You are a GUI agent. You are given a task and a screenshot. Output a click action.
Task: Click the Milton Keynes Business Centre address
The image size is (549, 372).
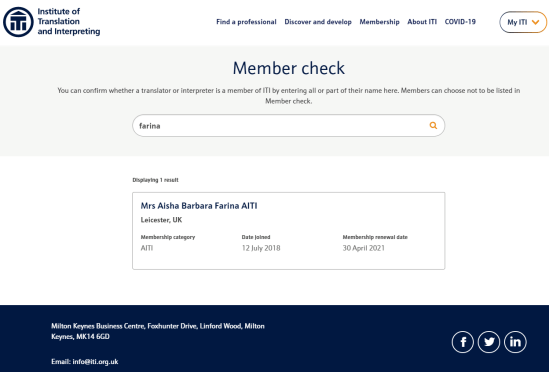(x=158, y=331)
